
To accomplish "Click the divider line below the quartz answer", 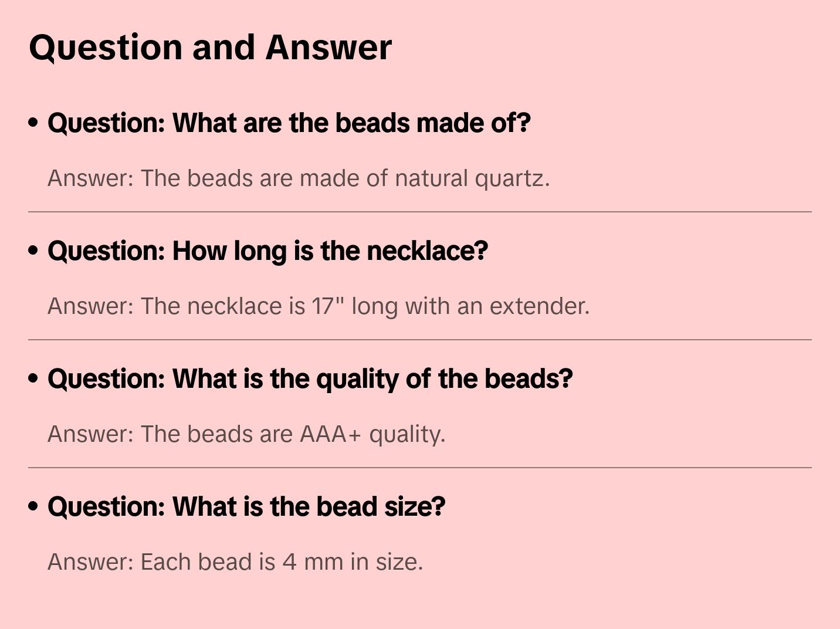I will click(x=420, y=212).
